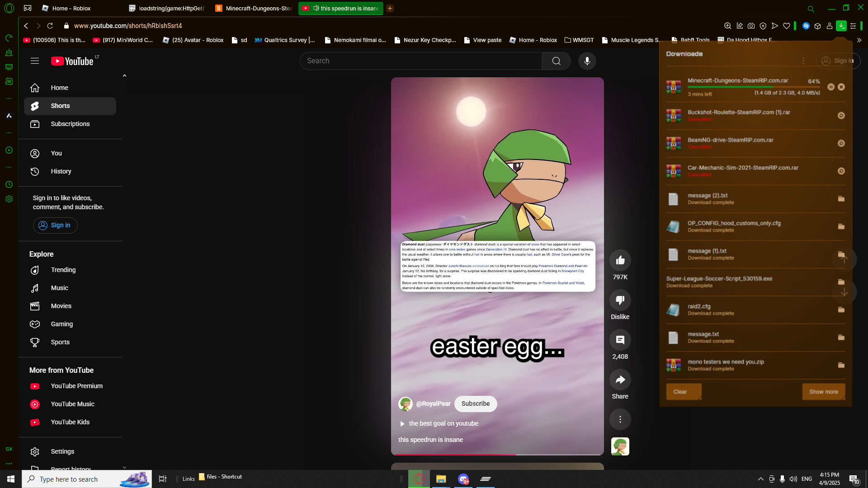The width and height of the screenshot is (868, 488).
Task: Click the YouTube logo
Action: pyautogui.click(x=72, y=61)
